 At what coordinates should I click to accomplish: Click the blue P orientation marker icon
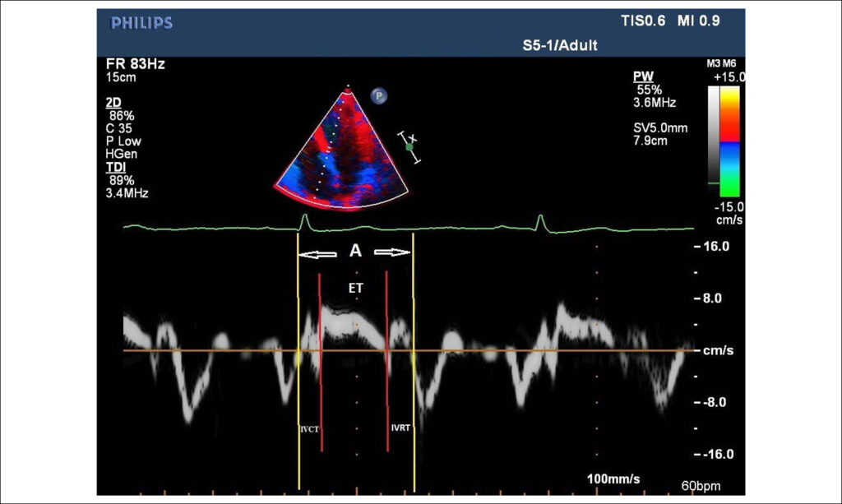(378, 96)
